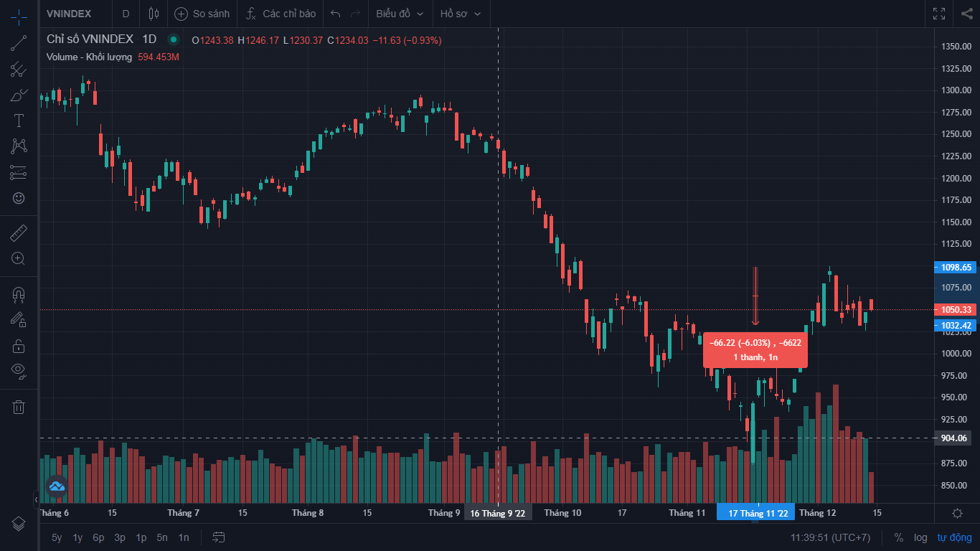Click the share icon in top right
This screenshot has height=551, width=980.
[966, 14]
